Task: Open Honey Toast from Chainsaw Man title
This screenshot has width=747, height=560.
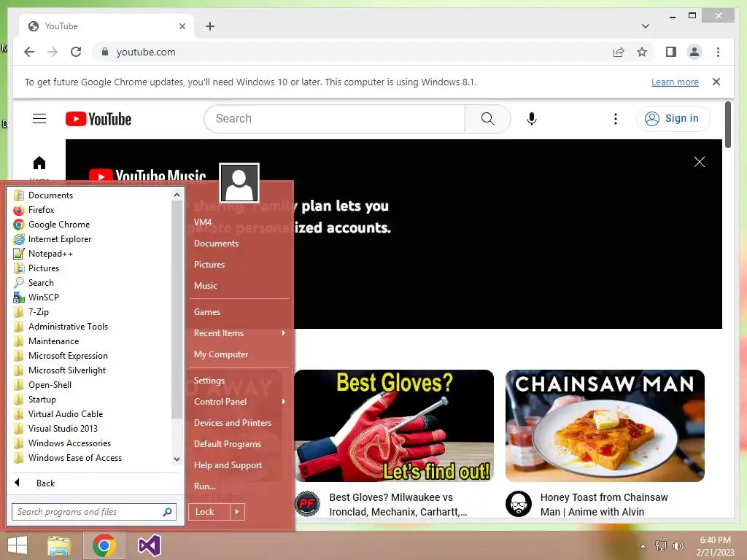Action: (603, 505)
